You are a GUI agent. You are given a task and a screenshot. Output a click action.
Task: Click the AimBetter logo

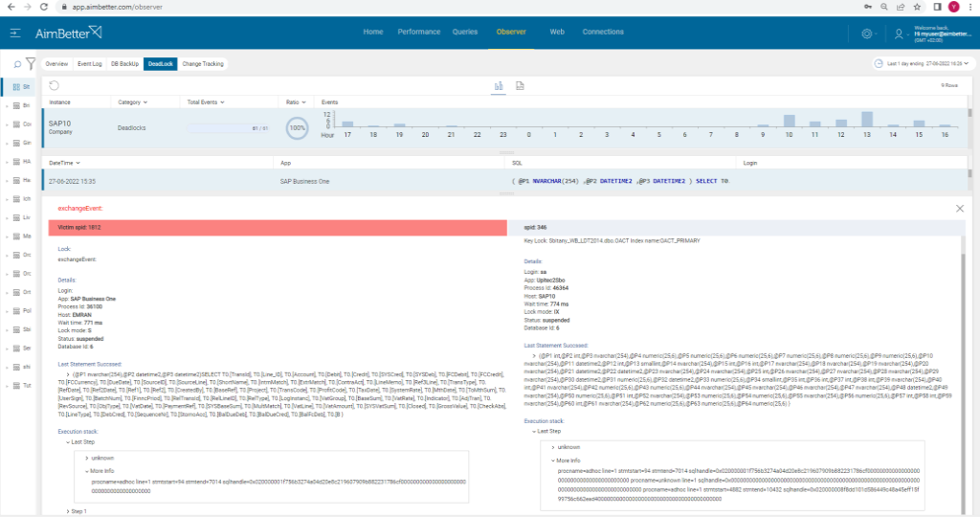pos(68,33)
